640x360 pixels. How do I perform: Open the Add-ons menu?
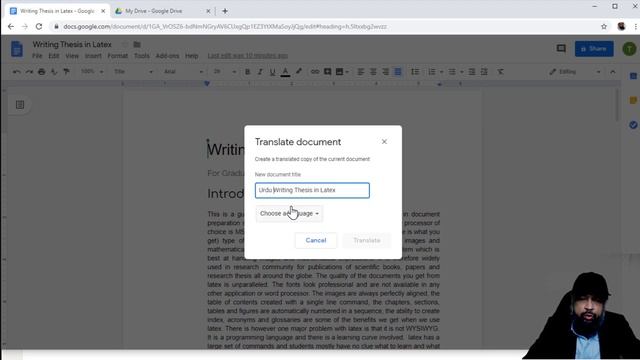point(167,56)
